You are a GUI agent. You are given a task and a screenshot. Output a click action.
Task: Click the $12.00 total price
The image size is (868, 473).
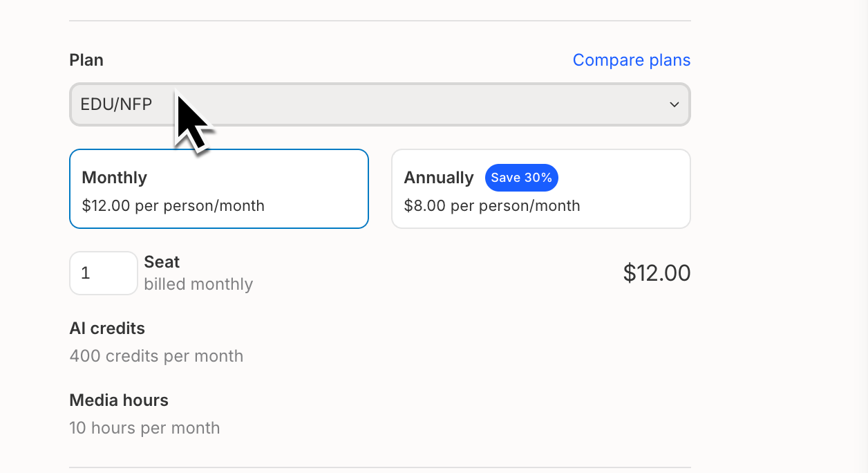pyautogui.click(x=657, y=272)
